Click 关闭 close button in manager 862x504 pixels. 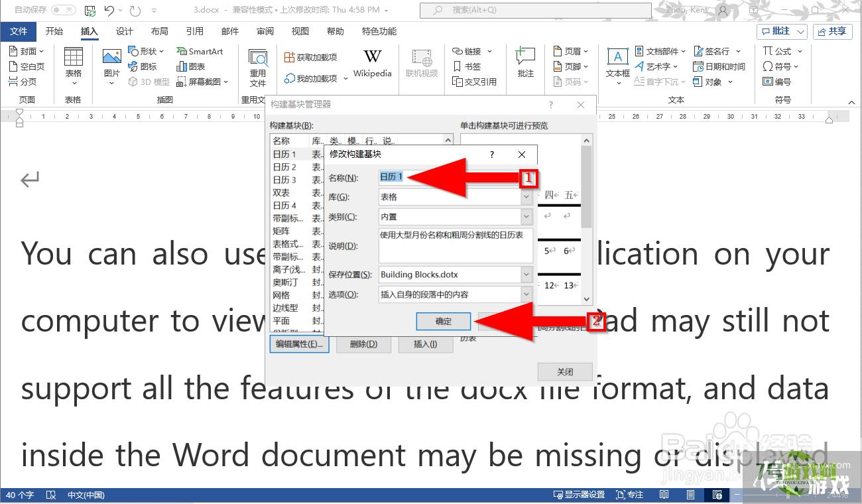click(x=565, y=372)
